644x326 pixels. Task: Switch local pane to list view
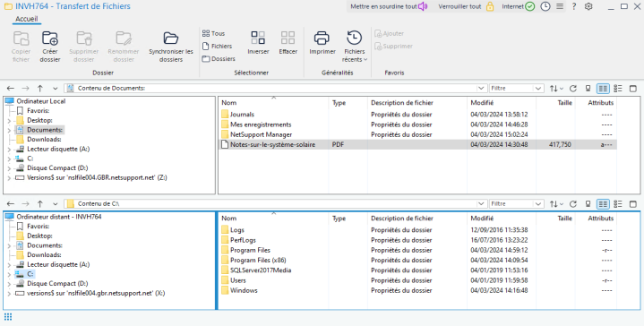pos(618,89)
